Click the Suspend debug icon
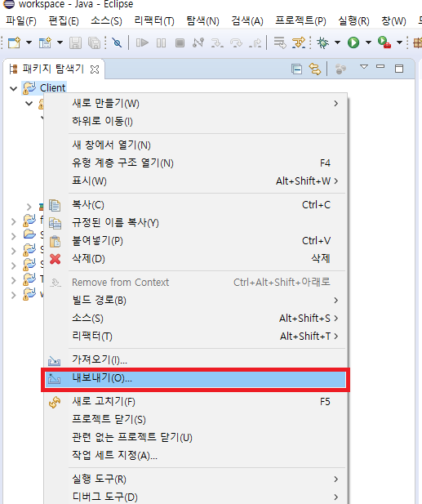This screenshot has height=504, width=422. pyautogui.click(x=162, y=42)
